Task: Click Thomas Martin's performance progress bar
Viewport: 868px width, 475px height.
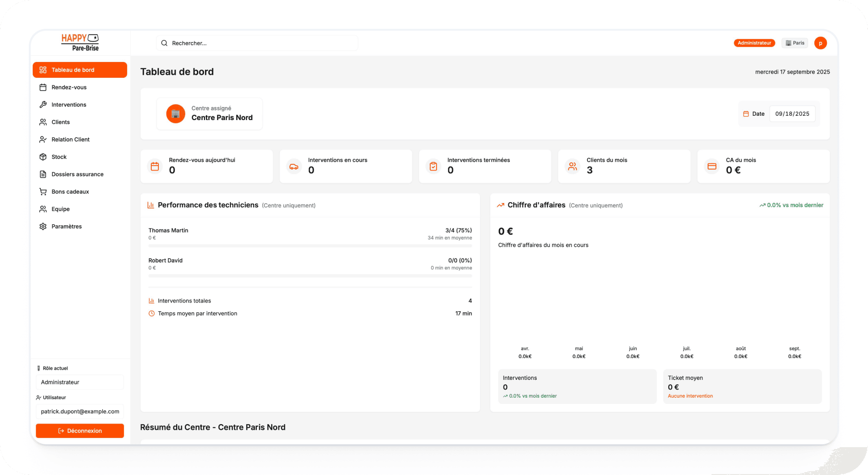Action: tap(310, 246)
